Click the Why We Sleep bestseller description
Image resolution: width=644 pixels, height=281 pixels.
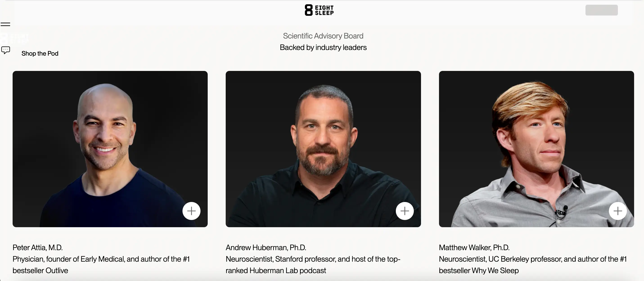532,265
